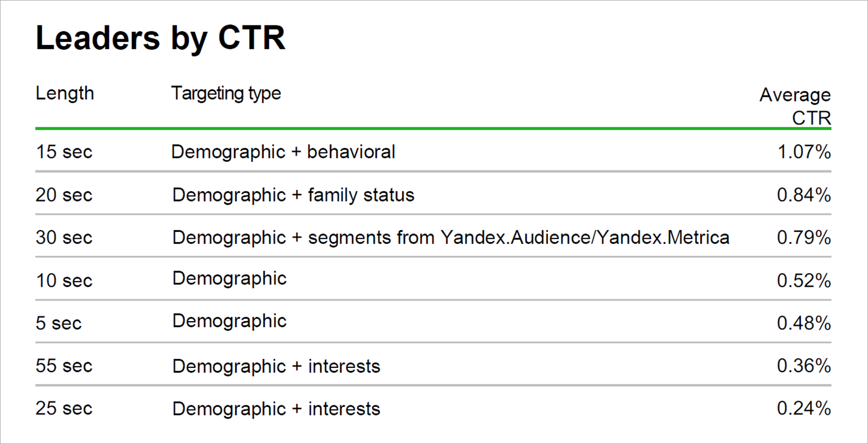This screenshot has height=444, width=868.
Task: Select the Yandex.Audience/Yandex.Metrica segments targeting cell
Action: pos(451,238)
